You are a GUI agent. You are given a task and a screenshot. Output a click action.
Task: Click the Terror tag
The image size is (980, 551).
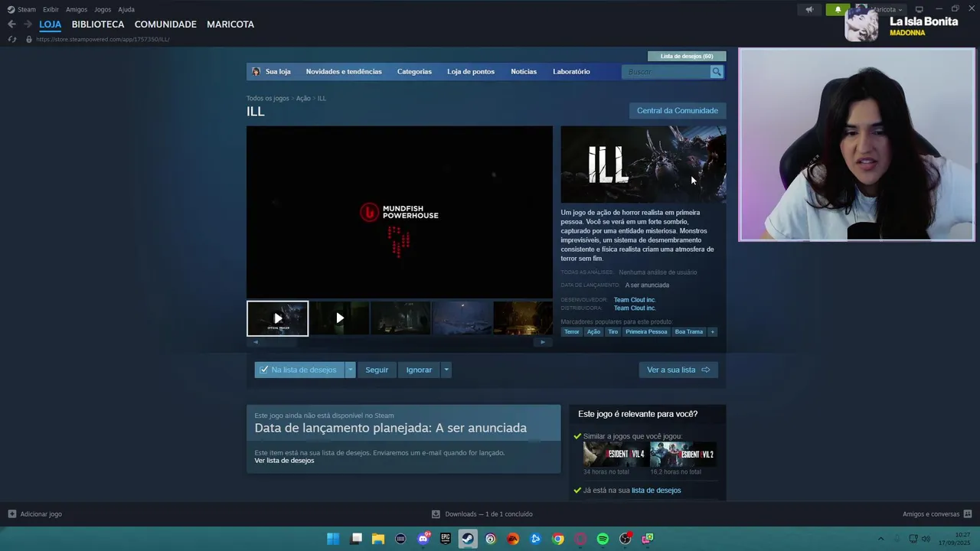tap(572, 331)
